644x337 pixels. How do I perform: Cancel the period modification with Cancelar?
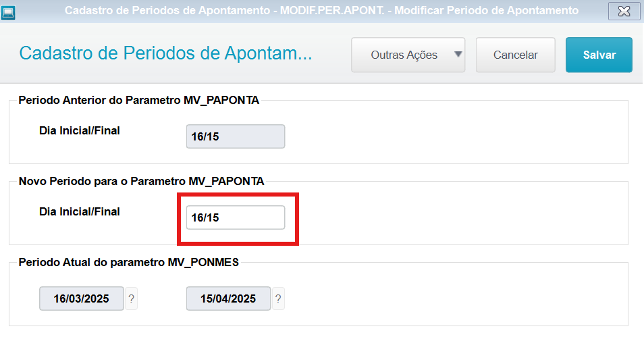(516, 55)
